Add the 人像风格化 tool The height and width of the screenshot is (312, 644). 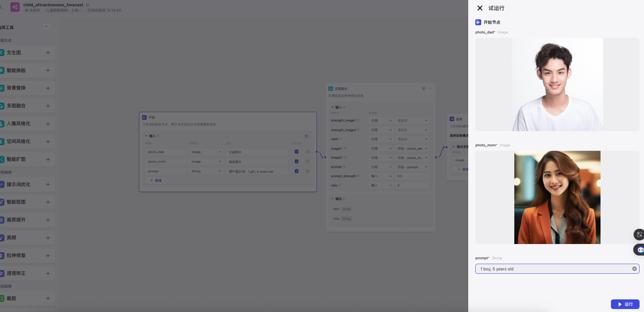point(48,124)
